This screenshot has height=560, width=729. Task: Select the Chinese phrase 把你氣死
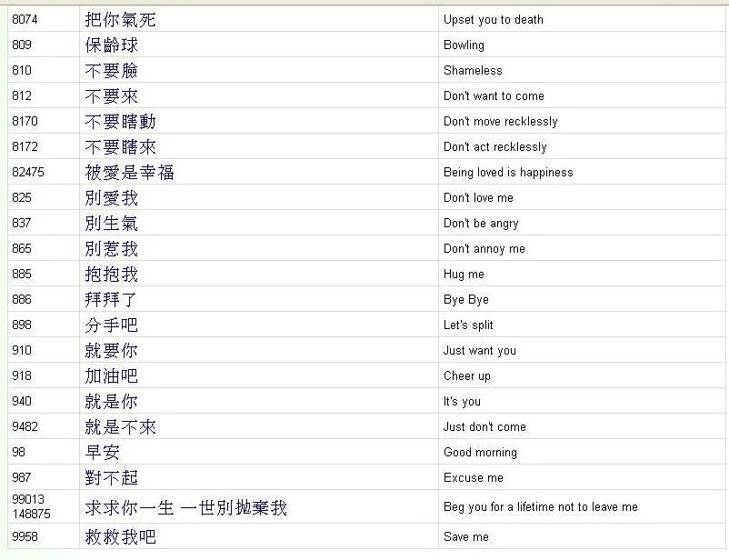click(120, 19)
